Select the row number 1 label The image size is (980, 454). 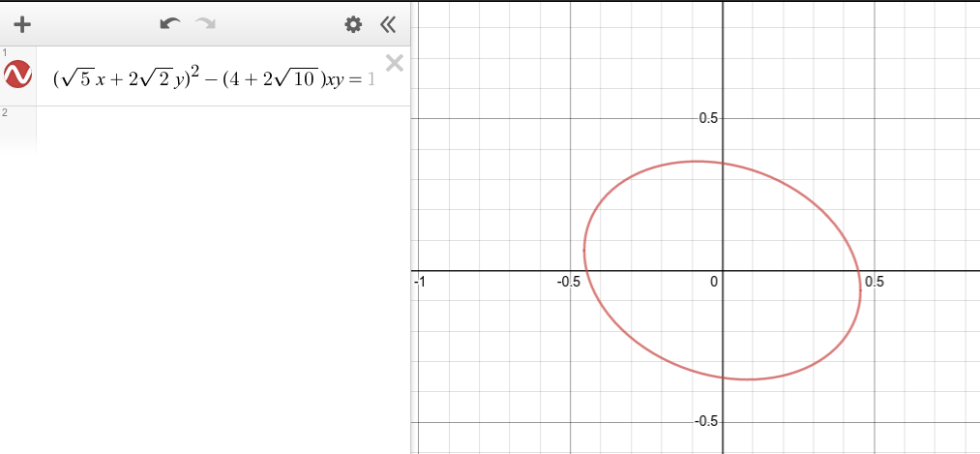(5, 52)
